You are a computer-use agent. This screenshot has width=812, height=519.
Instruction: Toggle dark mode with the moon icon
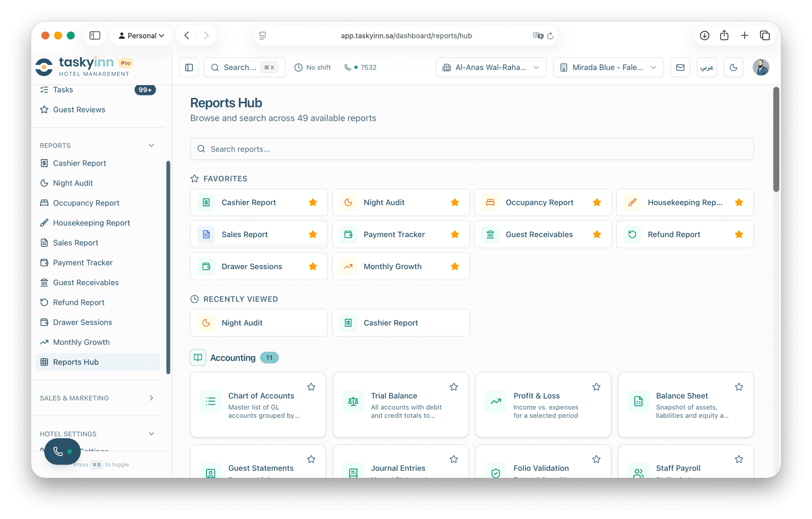tap(733, 68)
